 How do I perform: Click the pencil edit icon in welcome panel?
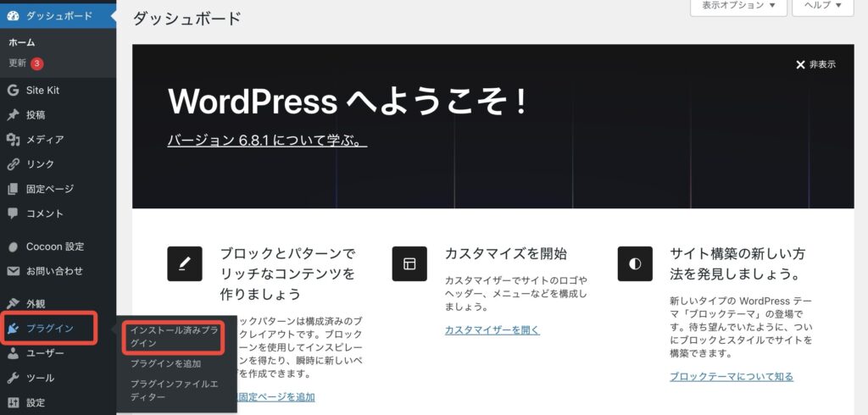[x=184, y=264]
